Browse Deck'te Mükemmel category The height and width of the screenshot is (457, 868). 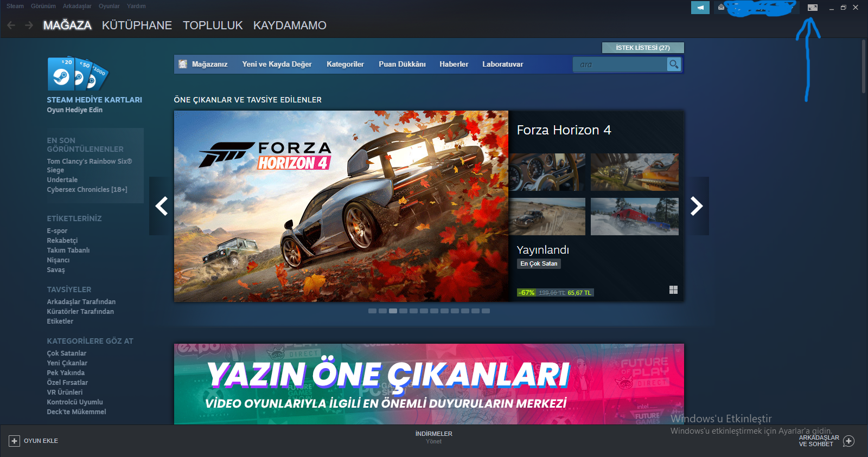tap(76, 412)
